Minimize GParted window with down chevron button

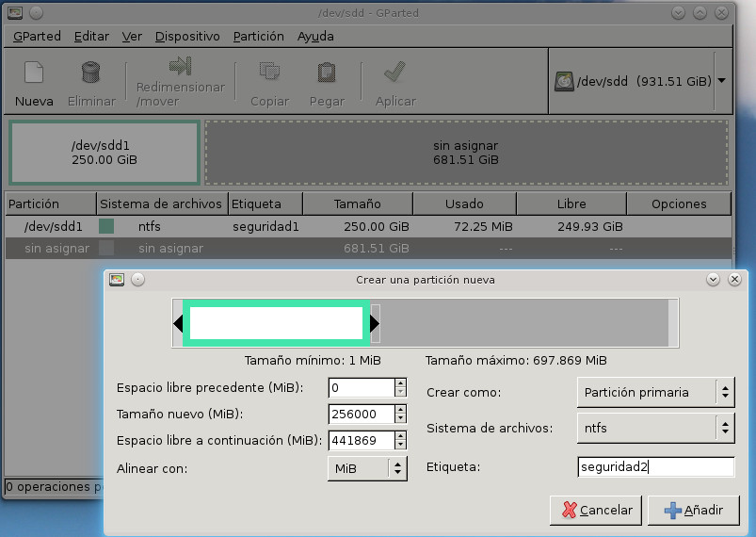click(679, 13)
